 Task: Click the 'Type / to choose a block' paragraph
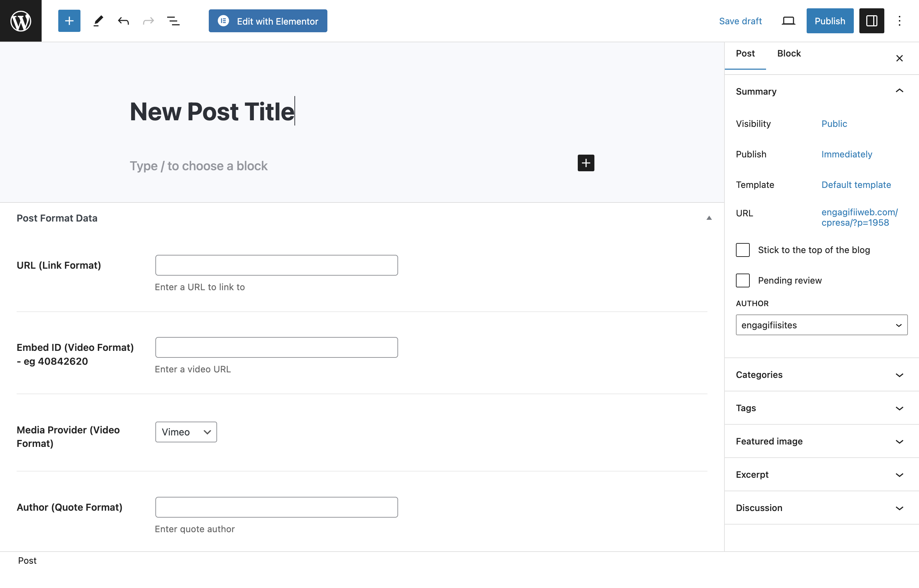(x=198, y=166)
